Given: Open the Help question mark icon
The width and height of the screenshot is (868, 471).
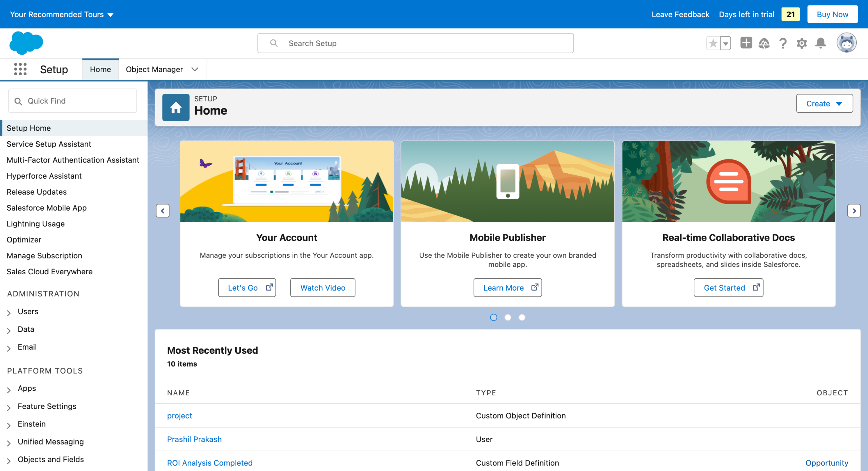Looking at the screenshot, I should [x=783, y=43].
